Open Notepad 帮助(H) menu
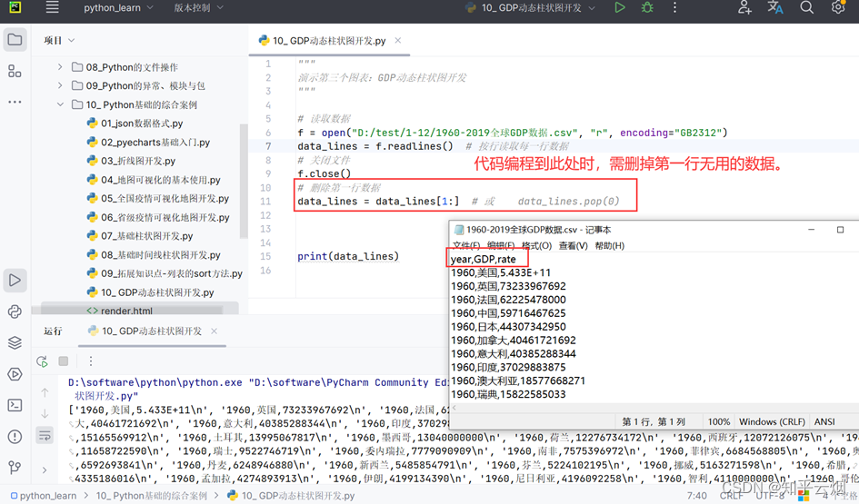859x504 pixels. 610,246
